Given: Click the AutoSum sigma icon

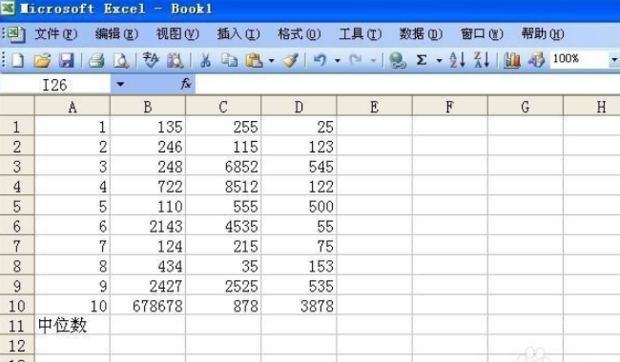Looking at the screenshot, I should pos(422,60).
